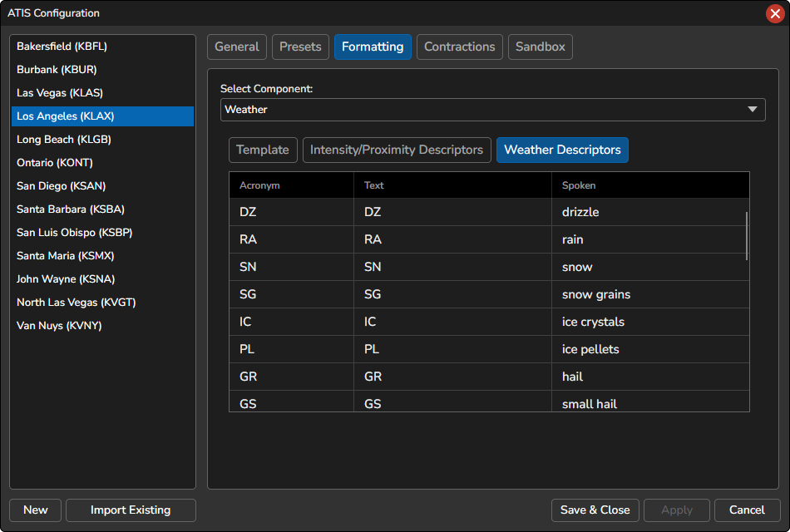
Task: Cancel the configuration changes
Action: (x=747, y=510)
